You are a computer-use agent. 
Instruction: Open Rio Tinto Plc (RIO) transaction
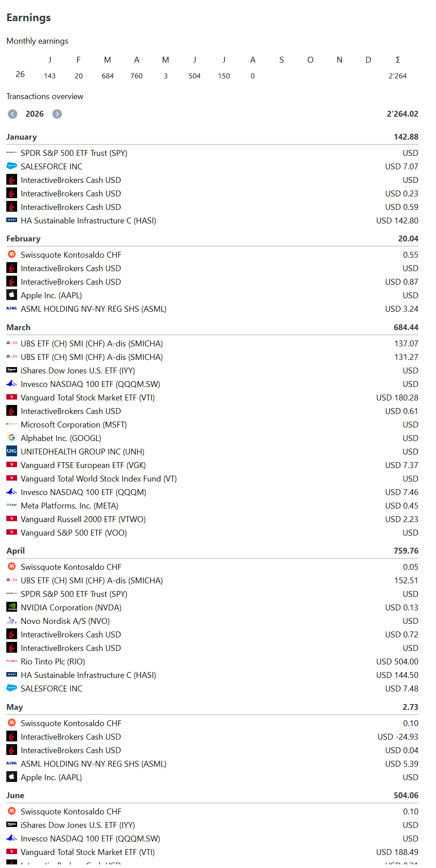(x=212, y=661)
